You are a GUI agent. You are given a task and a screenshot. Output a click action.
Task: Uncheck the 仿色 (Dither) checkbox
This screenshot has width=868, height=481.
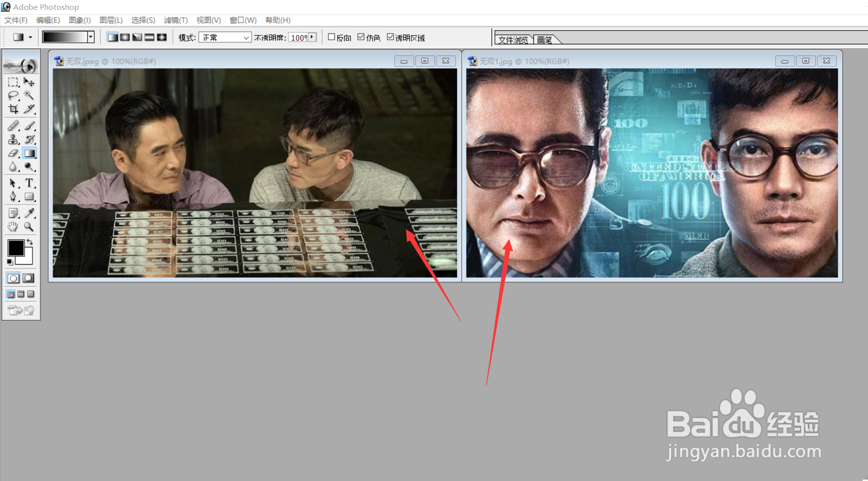361,37
